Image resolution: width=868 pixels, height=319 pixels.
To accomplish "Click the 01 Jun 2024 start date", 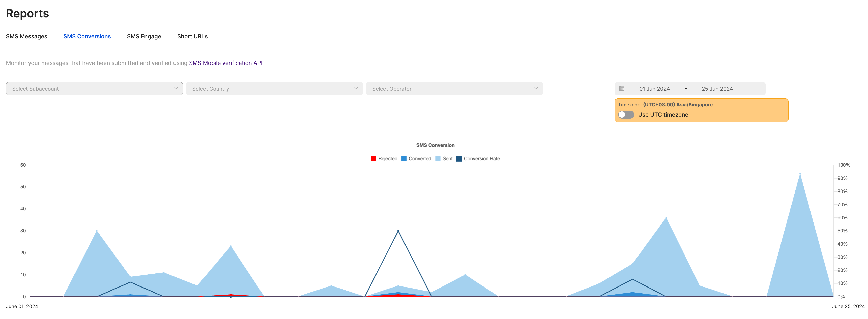I will tap(654, 89).
